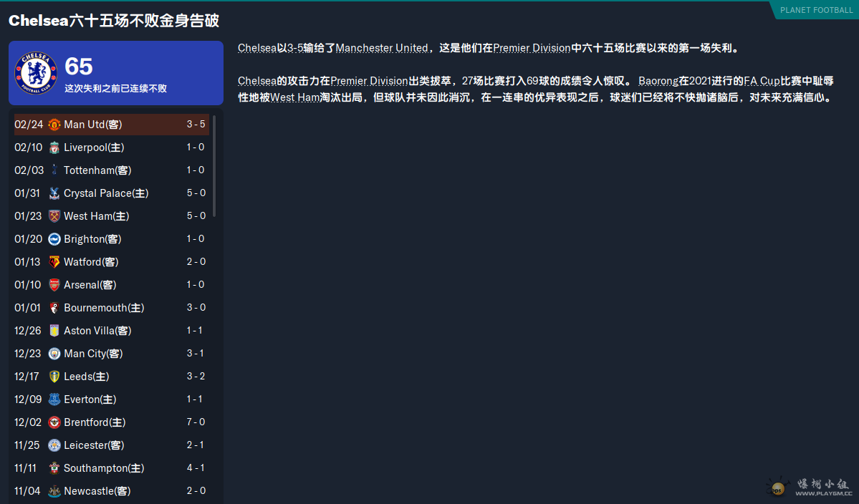Click the Brentford club crest
Viewport: 859px width, 504px height.
tap(54, 422)
